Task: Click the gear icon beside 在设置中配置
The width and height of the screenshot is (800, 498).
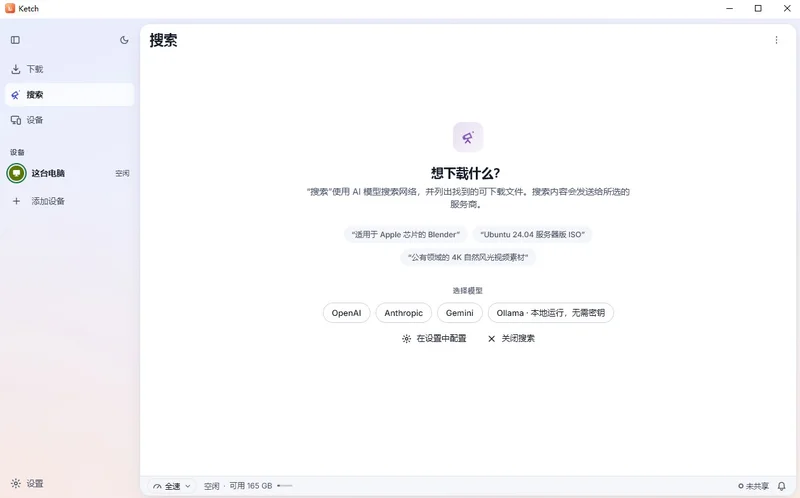Action: click(406, 339)
